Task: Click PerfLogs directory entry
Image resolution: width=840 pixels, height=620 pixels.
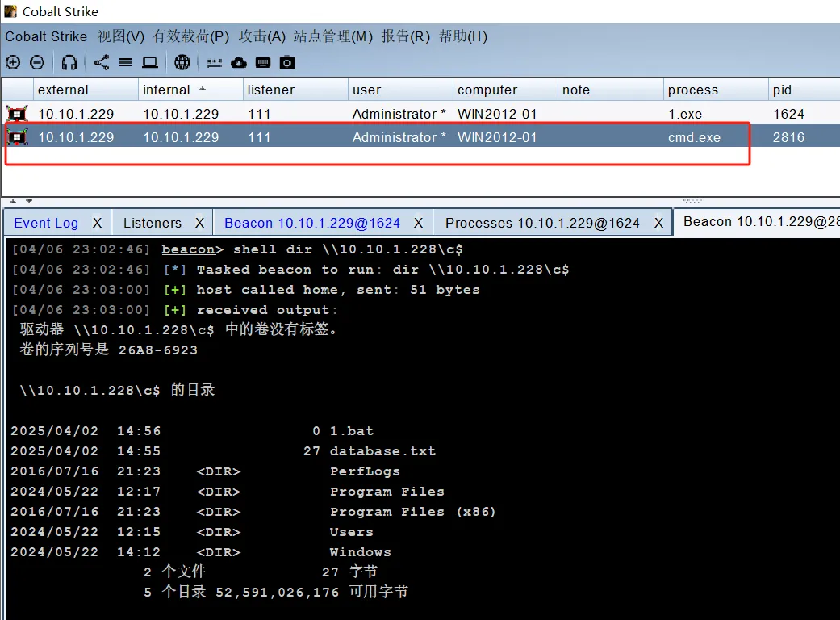Action: (x=365, y=471)
